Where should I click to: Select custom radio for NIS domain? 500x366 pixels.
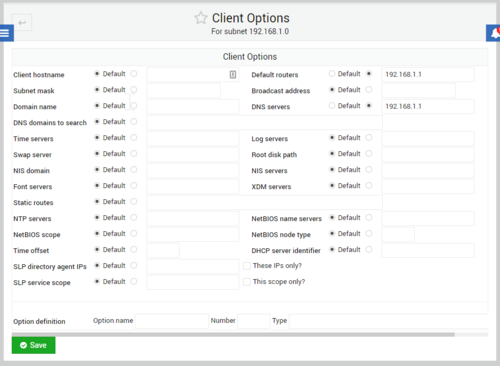coord(134,169)
